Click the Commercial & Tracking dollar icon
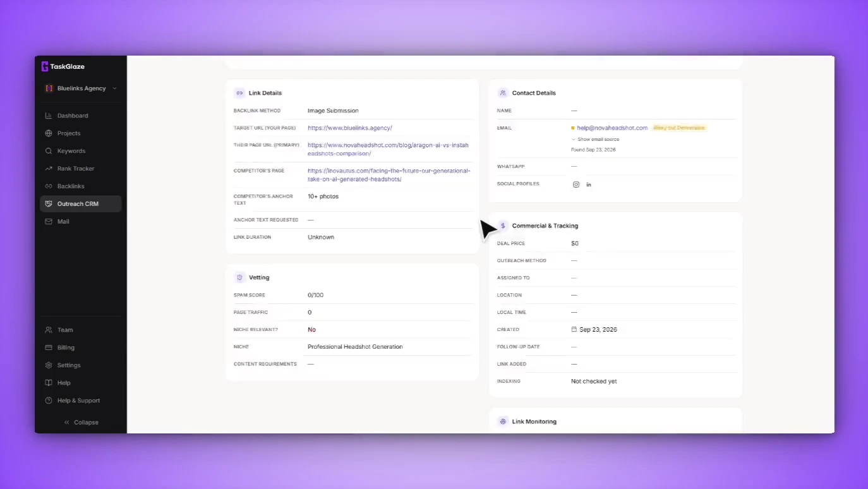 click(x=503, y=226)
